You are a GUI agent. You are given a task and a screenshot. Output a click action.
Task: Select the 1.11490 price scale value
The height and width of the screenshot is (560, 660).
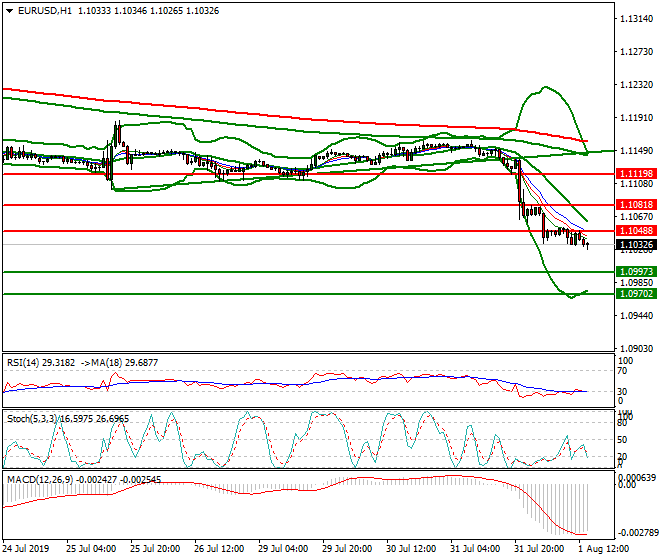(636, 151)
